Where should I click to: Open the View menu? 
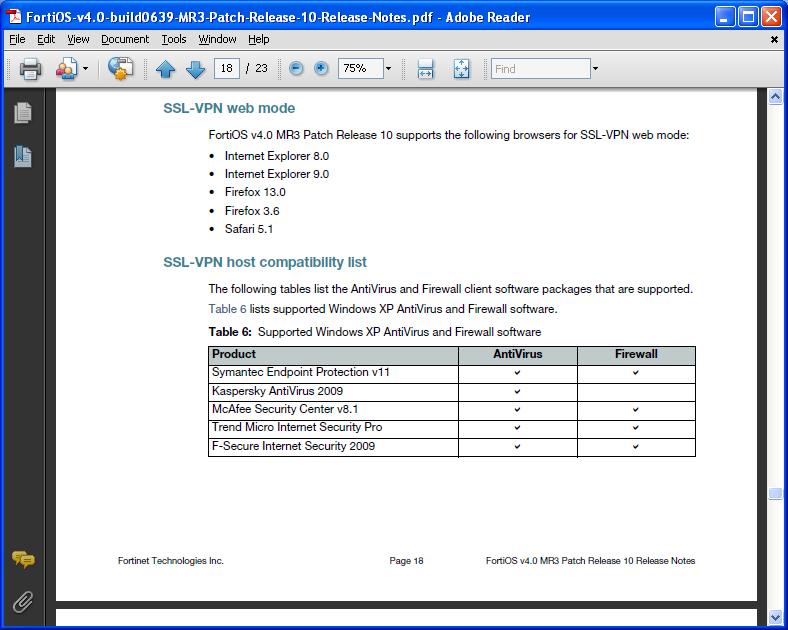tap(78, 39)
